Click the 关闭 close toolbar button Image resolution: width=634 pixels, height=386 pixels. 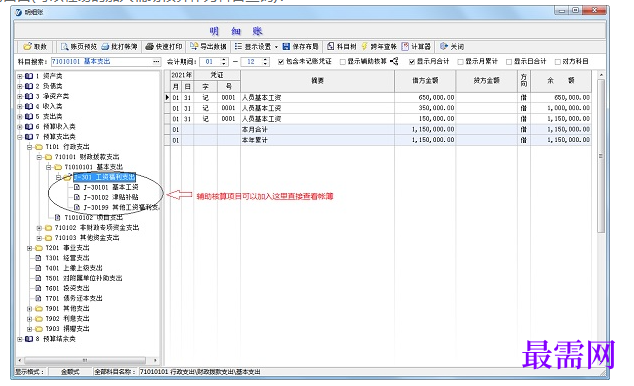[x=452, y=47]
